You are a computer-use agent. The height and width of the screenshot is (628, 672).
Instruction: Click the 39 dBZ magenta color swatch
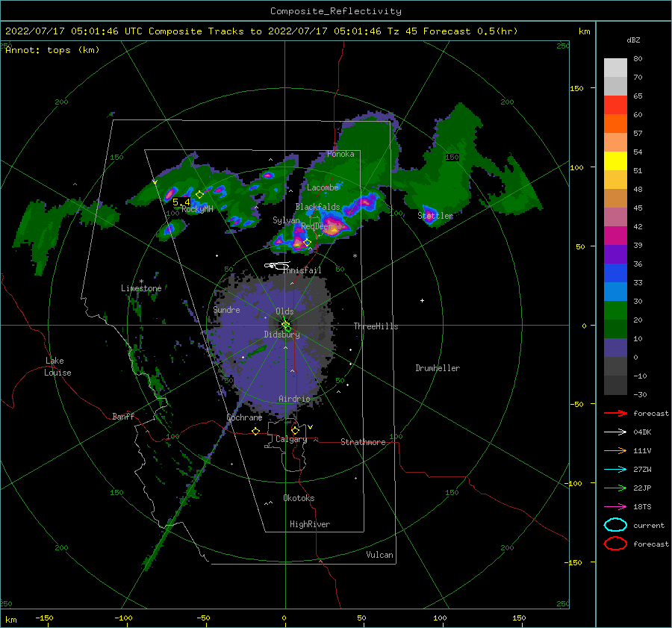click(x=615, y=235)
